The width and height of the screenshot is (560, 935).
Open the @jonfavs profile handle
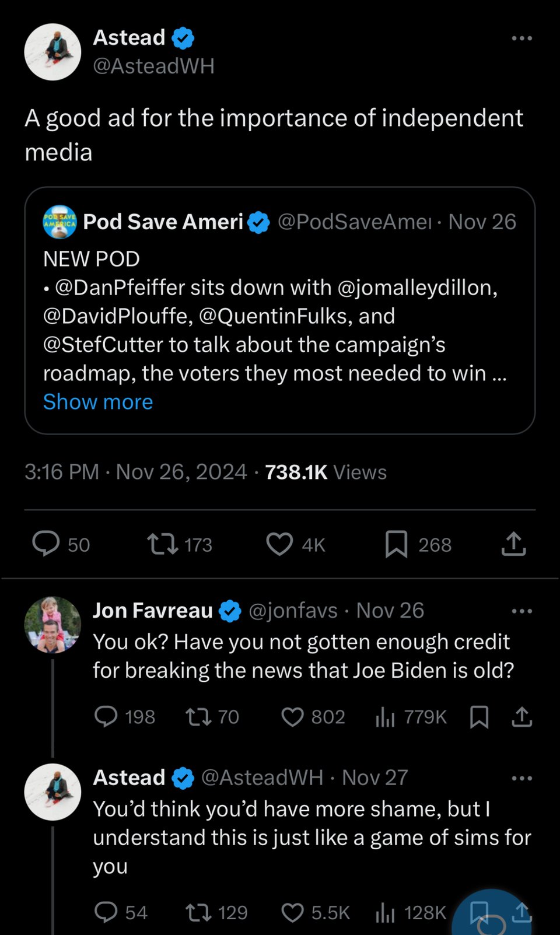[x=293, y=611]
